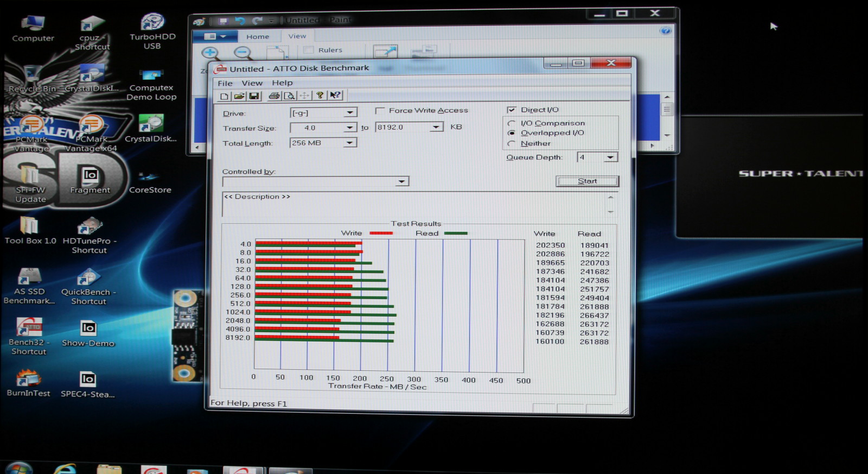Image resolution: width=868 pixels, height=474 pixels.
Task: Click the write value 202350 in results
Action: (550, 245)
